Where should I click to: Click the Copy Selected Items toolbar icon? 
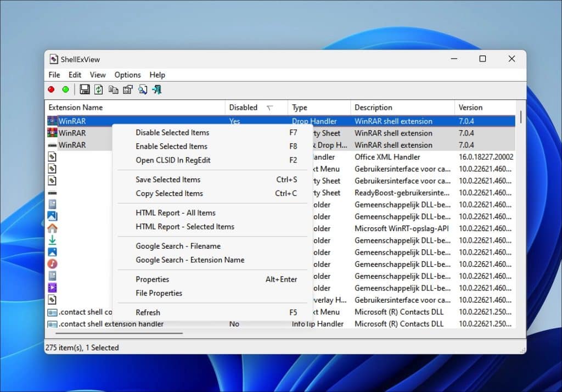pyautogui.click(x=113, y=89)
